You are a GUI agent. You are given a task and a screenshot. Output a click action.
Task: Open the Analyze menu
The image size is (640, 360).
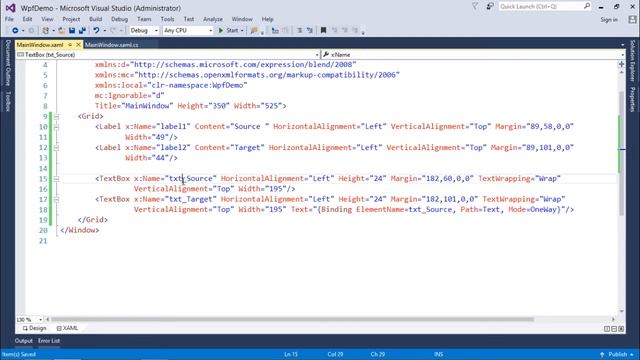(x=213, y=19)
